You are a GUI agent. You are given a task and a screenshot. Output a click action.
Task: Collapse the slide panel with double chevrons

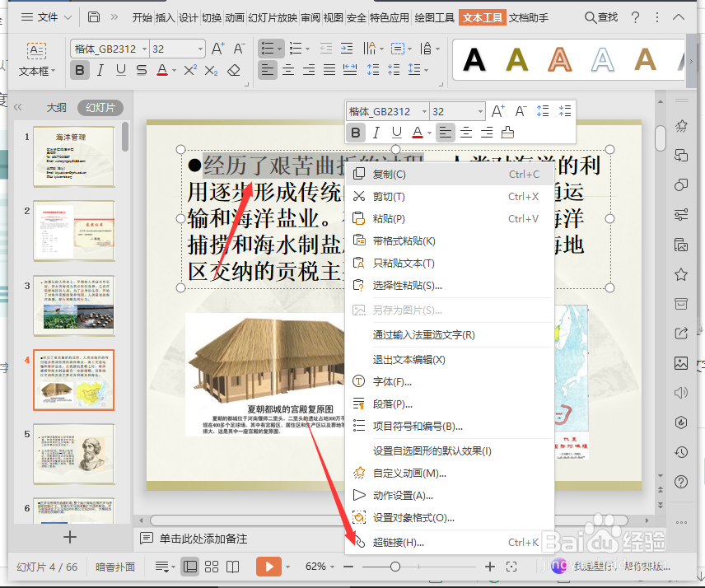(18, 107)
